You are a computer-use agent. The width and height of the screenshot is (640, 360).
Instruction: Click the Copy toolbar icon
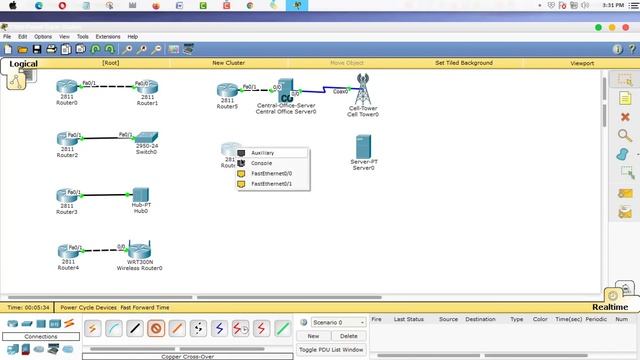(66, 49)
